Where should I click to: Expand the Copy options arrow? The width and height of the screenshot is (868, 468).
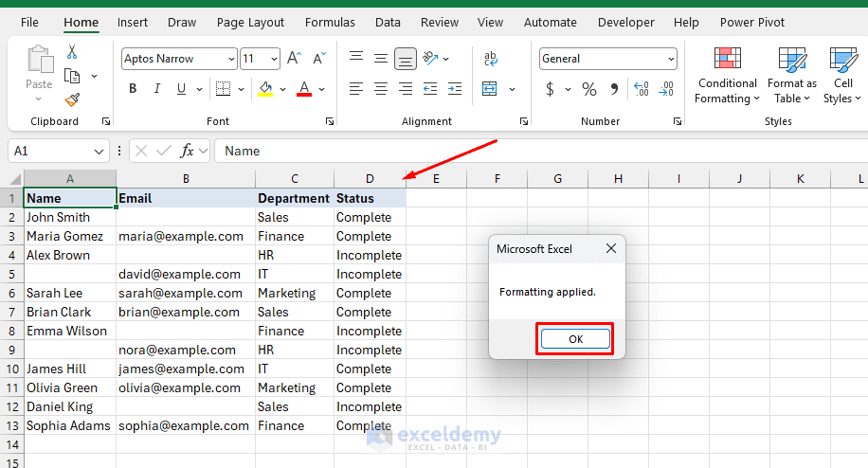pos(94,76)
